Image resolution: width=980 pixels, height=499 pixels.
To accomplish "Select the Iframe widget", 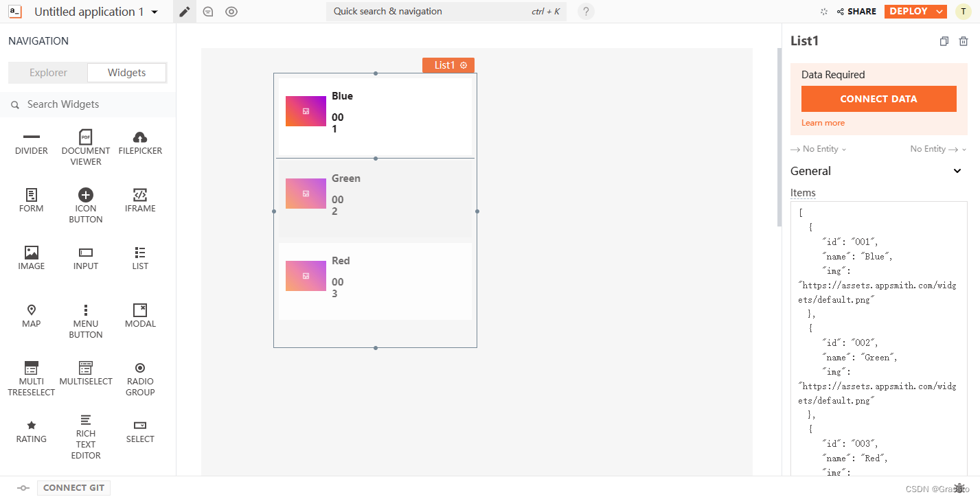I will click(x=140, y=200).
